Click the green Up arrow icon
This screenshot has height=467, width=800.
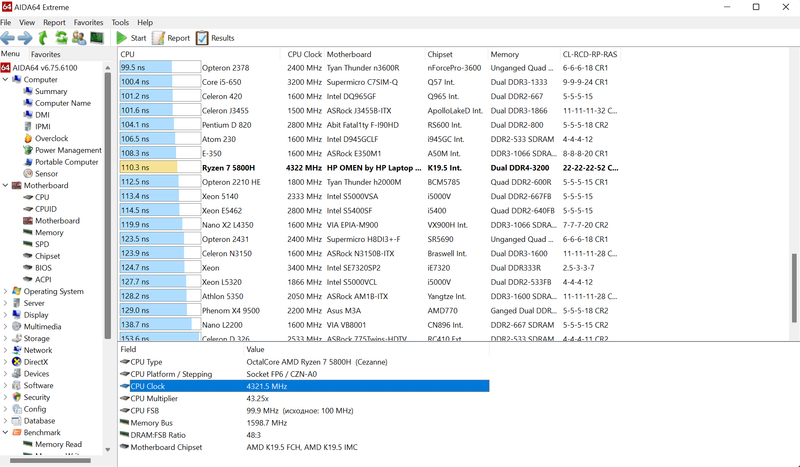[x=43, y=38]
